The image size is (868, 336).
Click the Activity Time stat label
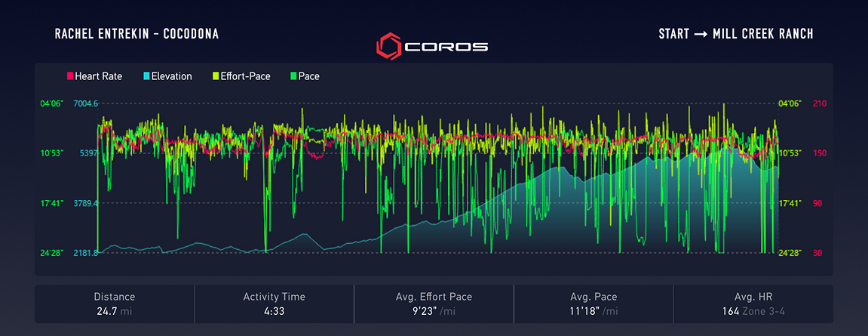[x=274, y=297]
